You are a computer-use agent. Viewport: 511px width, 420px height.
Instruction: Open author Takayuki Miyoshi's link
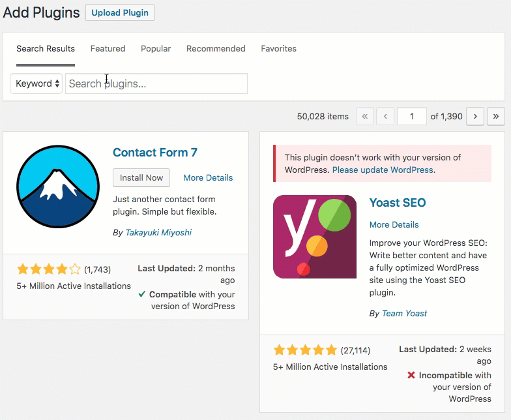(159, 232)
